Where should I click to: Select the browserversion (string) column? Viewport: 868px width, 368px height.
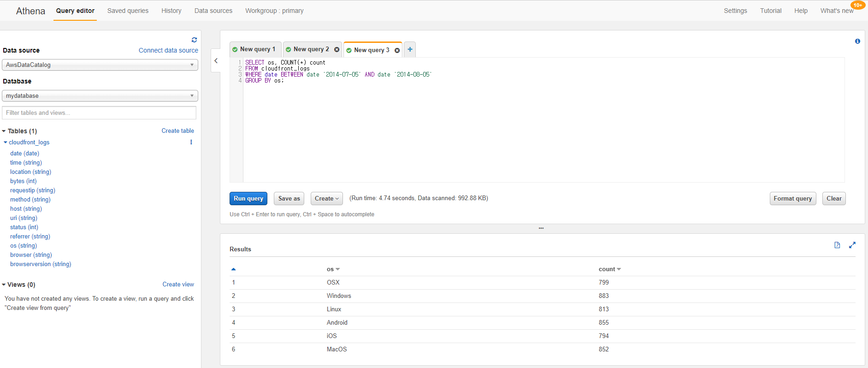coord(41,264)
